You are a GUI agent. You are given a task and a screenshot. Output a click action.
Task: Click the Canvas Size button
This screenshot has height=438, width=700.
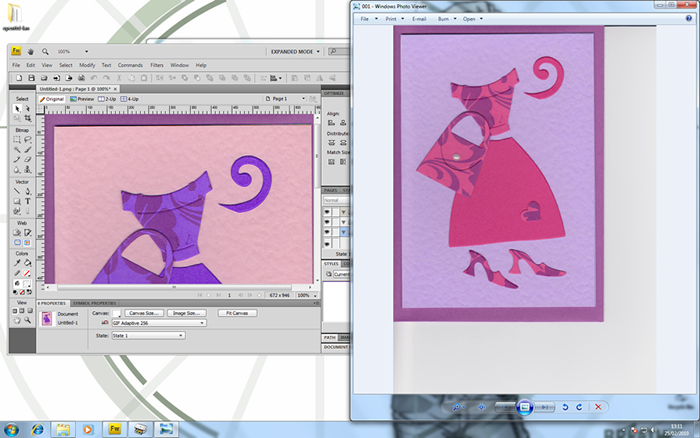(145, 313)
